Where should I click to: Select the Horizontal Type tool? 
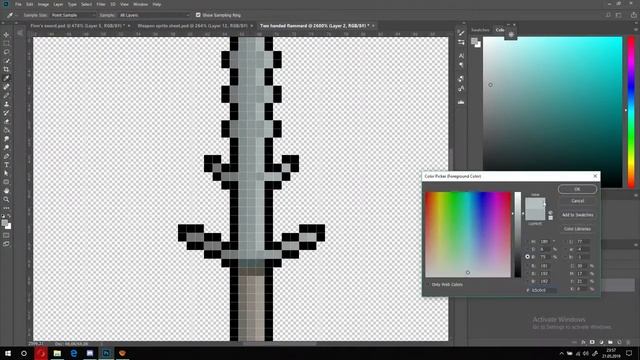tap(6, 164)
